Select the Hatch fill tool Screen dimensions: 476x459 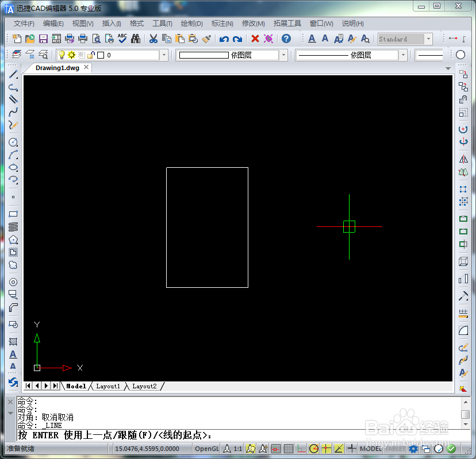[13, 342]
